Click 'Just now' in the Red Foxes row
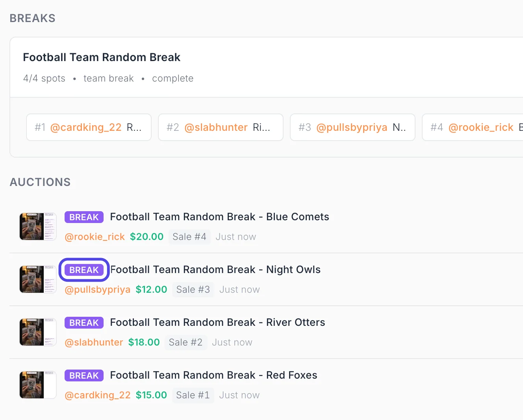523x420 pixels. coord(239,395)
